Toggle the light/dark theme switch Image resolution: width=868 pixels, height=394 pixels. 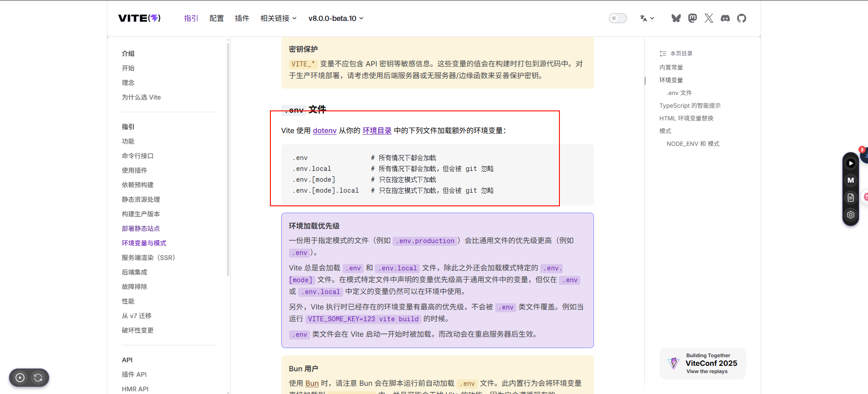pos(618,18)
